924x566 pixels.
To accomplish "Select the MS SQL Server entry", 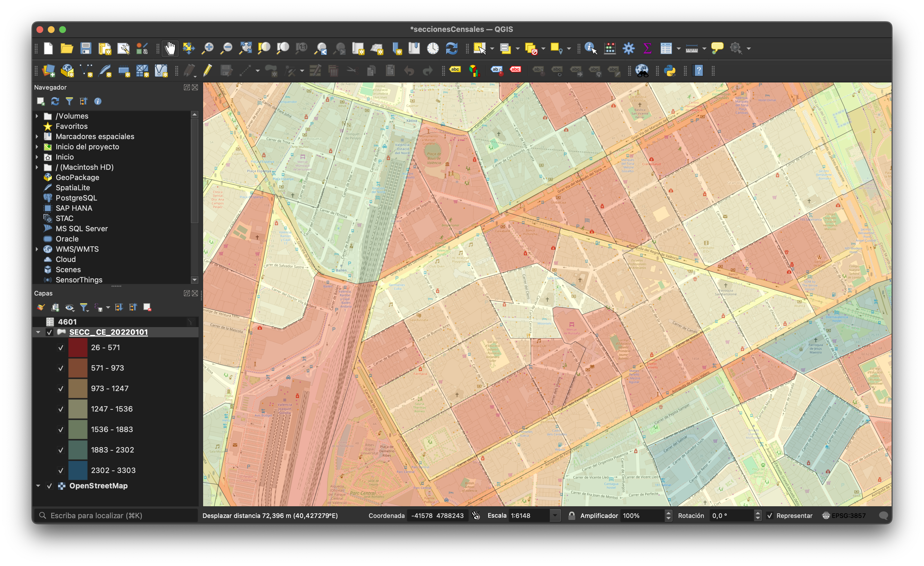I will point(81,229).
